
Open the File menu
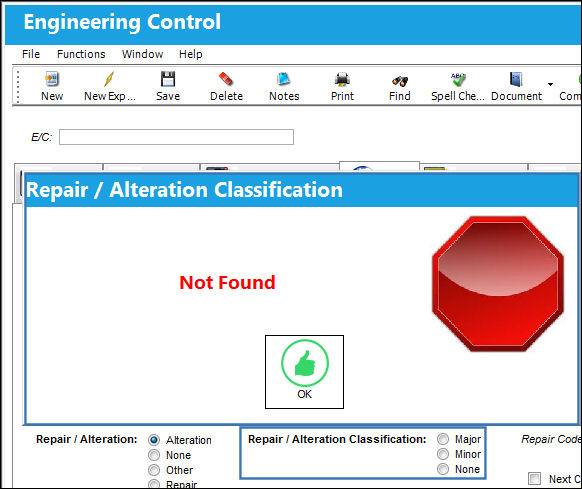click(31, 54)
